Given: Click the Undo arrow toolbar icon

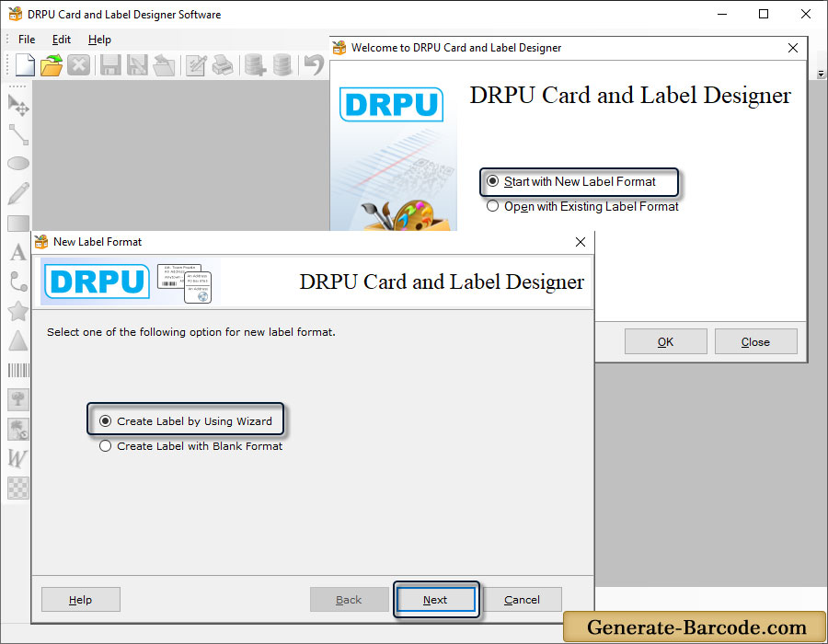Looking at the screenshot, I should click(315, 65).
